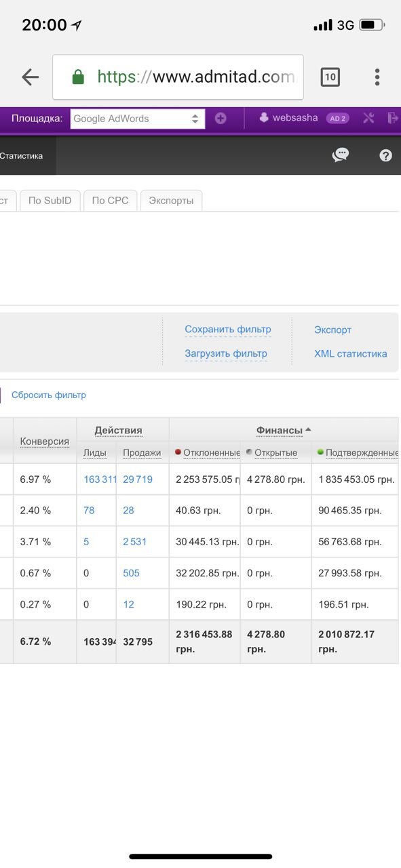Tap the cellular signal bars icon
The image size is (401, 868).
pos(323,25)
